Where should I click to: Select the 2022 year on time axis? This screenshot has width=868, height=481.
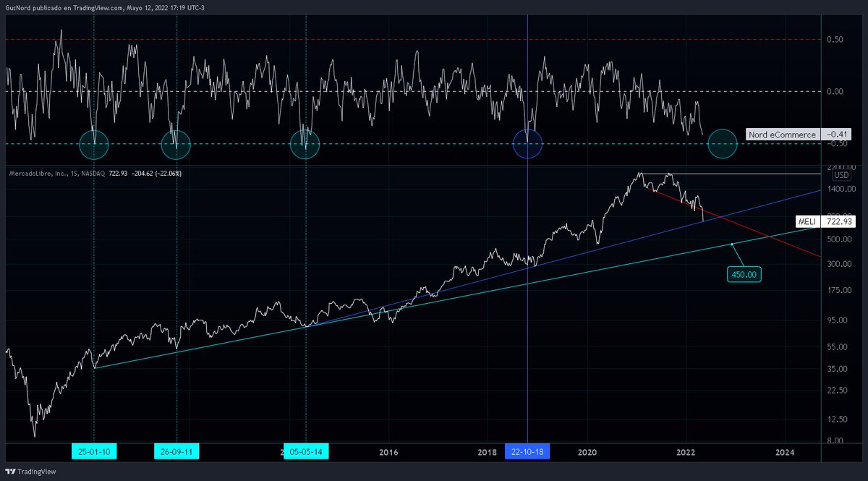pyautogui.click(x=686, y=452)
